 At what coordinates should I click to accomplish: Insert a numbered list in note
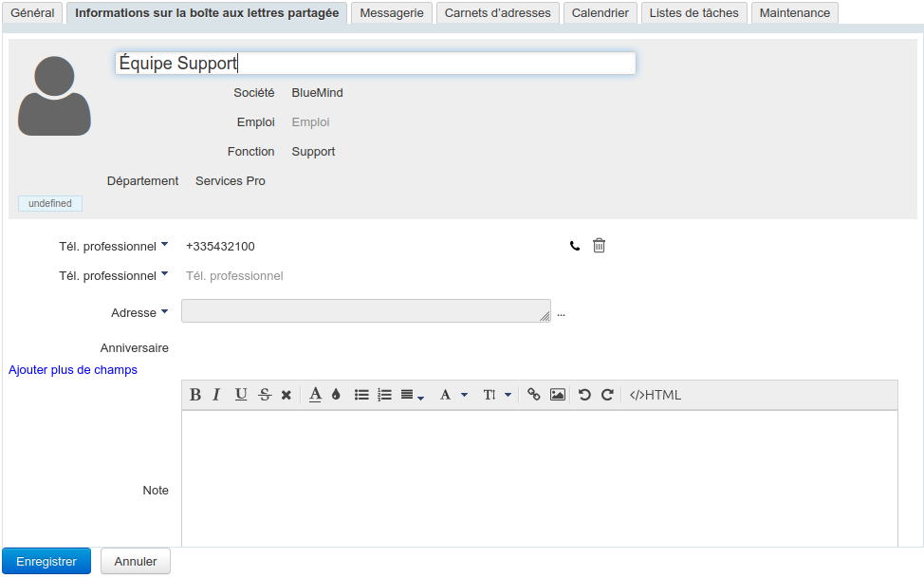[x=384, y=395]
